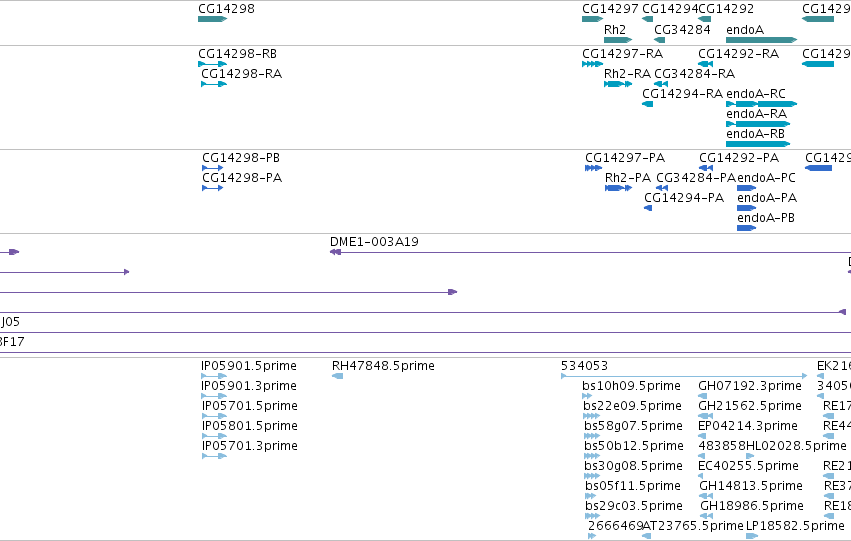
Task: Click the LP18582.5prime EST glyph
Action: (752, 536)
